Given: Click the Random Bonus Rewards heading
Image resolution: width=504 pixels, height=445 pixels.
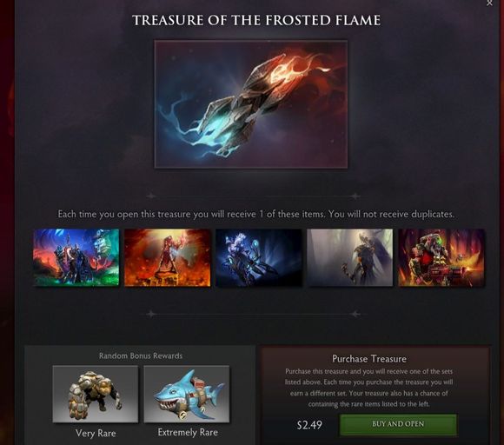Looking at the screenshot, I should (141, 355).
